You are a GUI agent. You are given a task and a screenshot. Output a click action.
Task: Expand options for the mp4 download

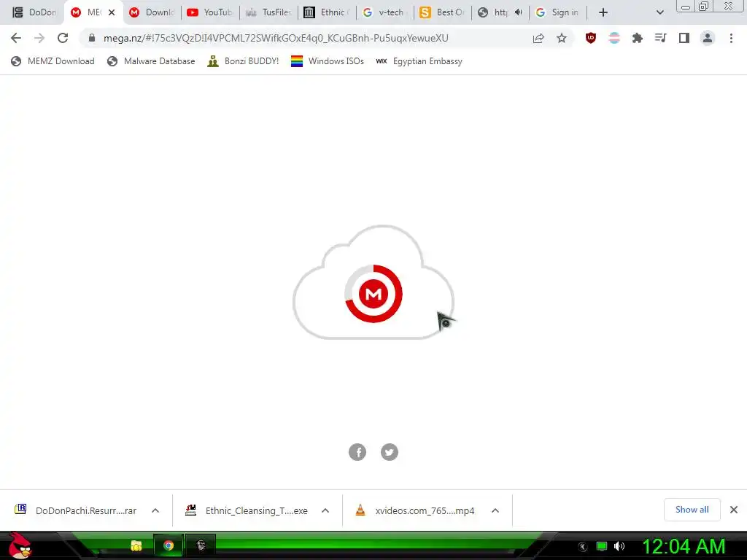coord(495,510)
